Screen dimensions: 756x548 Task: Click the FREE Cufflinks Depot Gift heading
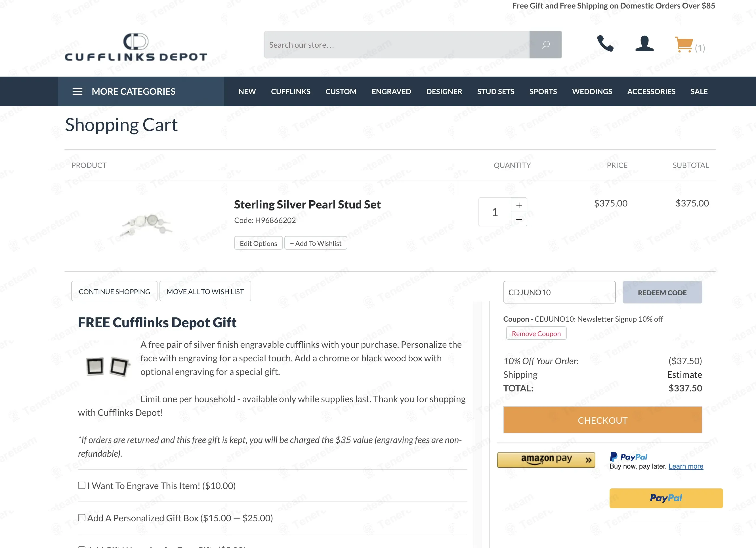157,323
